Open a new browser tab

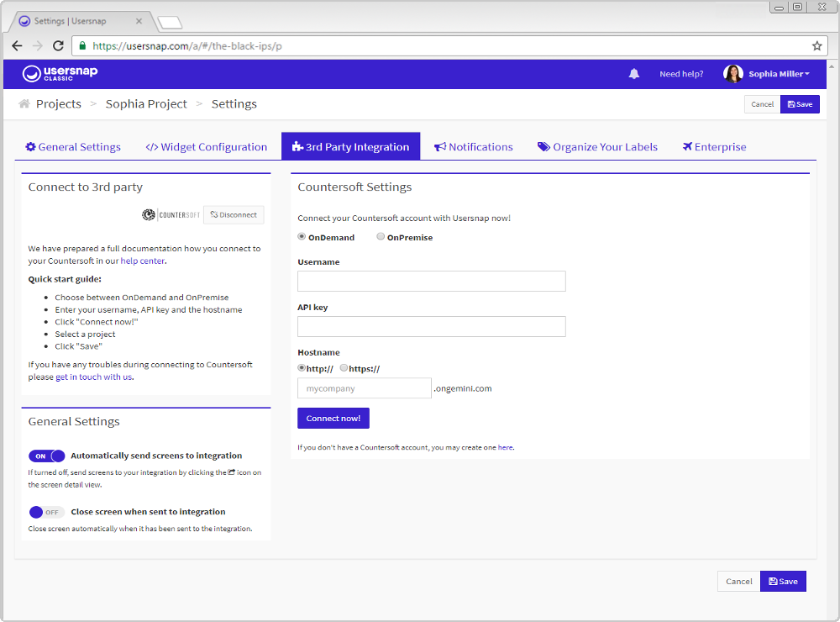[171, 23]
